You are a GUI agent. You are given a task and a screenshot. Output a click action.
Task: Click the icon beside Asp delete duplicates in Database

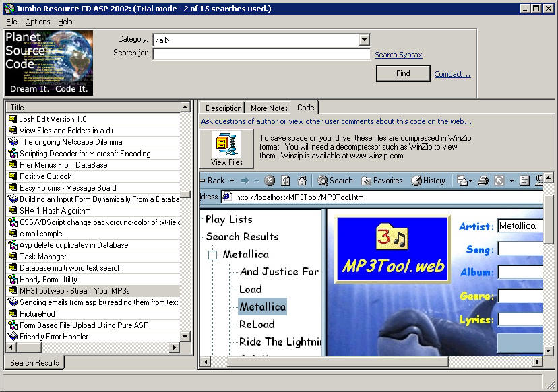coord(13,244)
